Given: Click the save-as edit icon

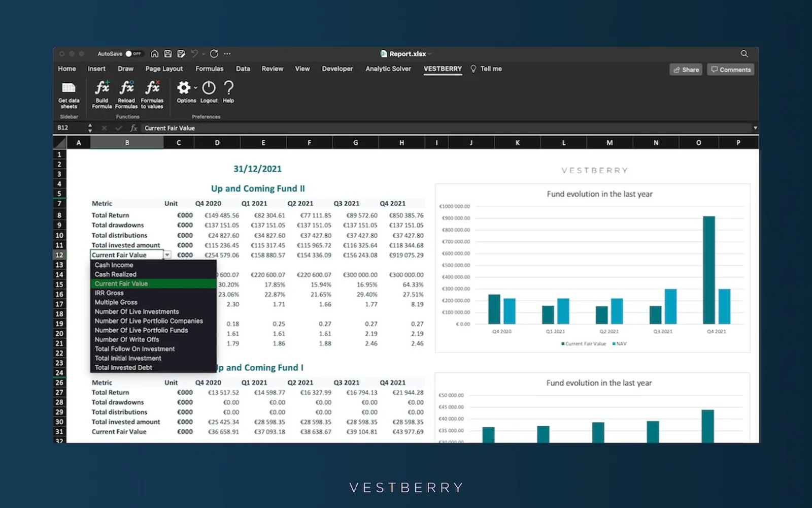Looking at the screenshot, I should [181, 54].
